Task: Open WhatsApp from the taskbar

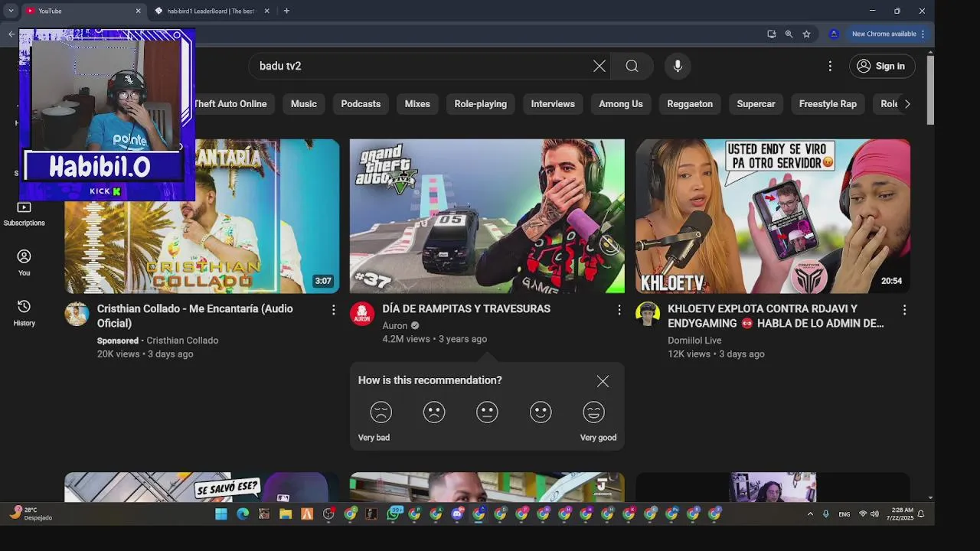Action: point(394,514)
